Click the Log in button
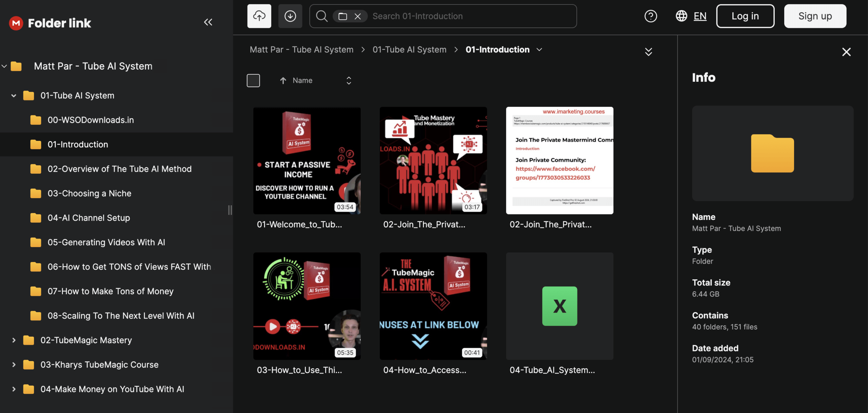The height and width of the screenshot is (413, 868). (x=745, y=16)
